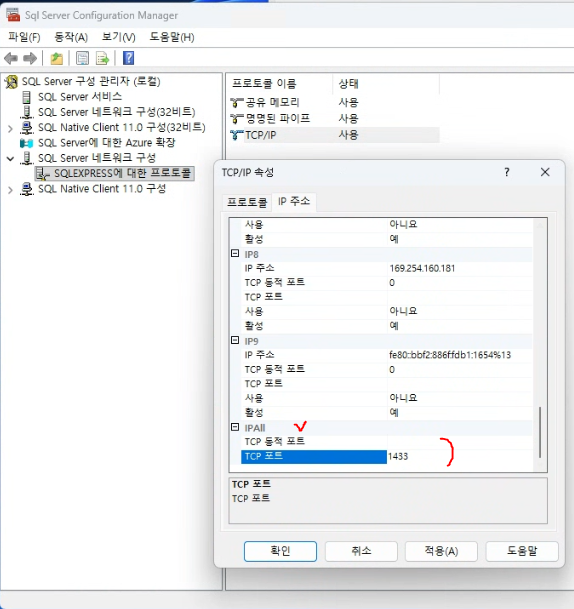The height and width of the screenshot is (609, 574).
Task: Click the property grid vertical scrollbar thumb
Action: (540, 432)
